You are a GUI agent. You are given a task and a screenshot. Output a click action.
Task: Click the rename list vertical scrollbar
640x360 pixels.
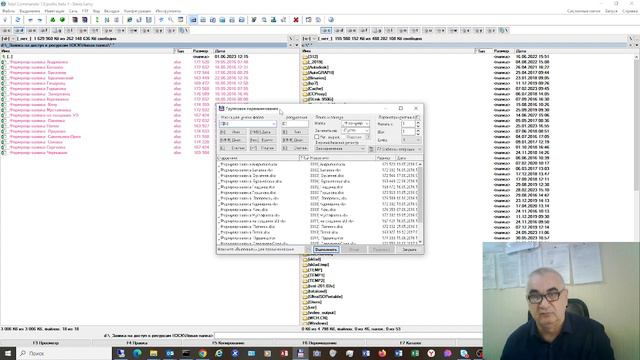click(x=420, y=202)
